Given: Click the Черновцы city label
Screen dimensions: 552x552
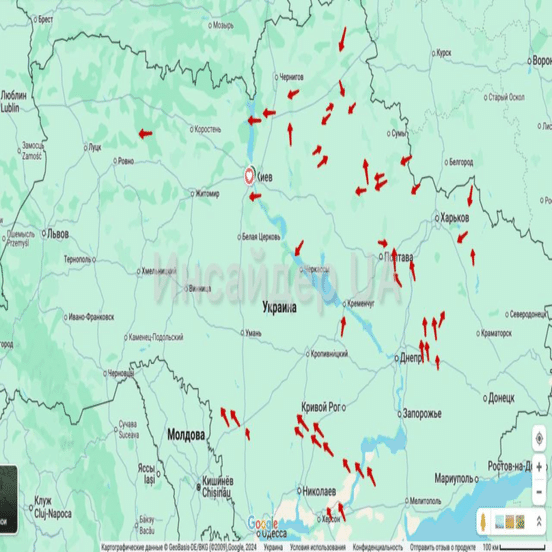Looking at the screenshot, I should coord(121,373).
